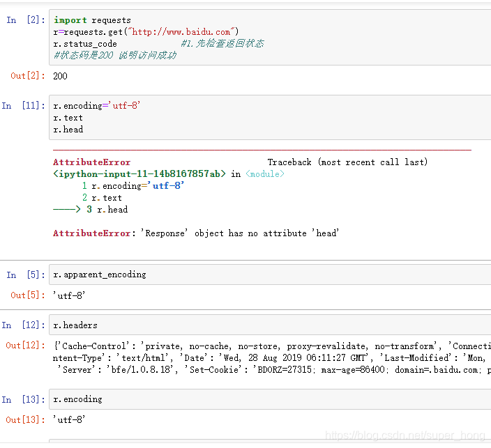
Task: Click the Cache-Control line in headers output
Action: (272, 346)
